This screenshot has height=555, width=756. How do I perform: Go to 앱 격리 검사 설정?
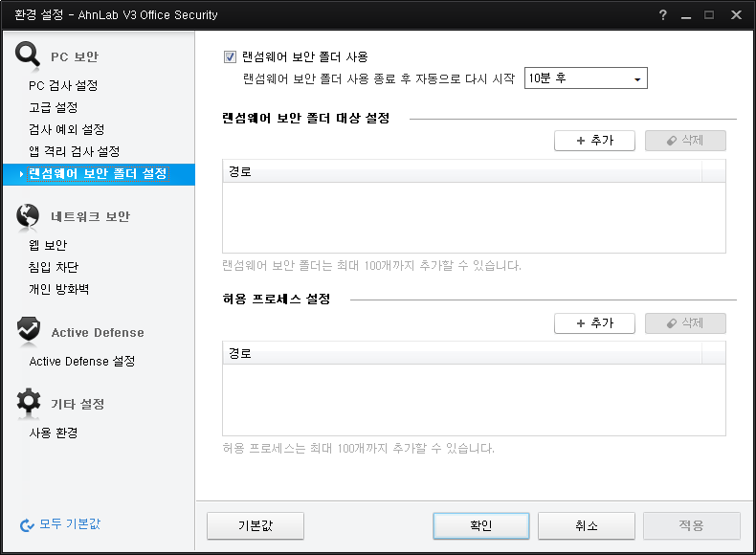click(75, 151)
